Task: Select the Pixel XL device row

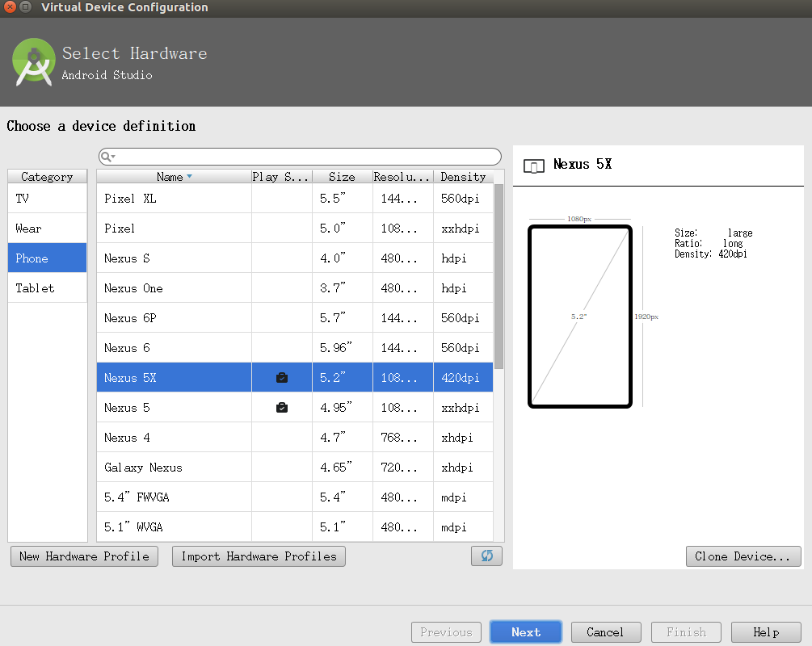Action: (295, 199)
